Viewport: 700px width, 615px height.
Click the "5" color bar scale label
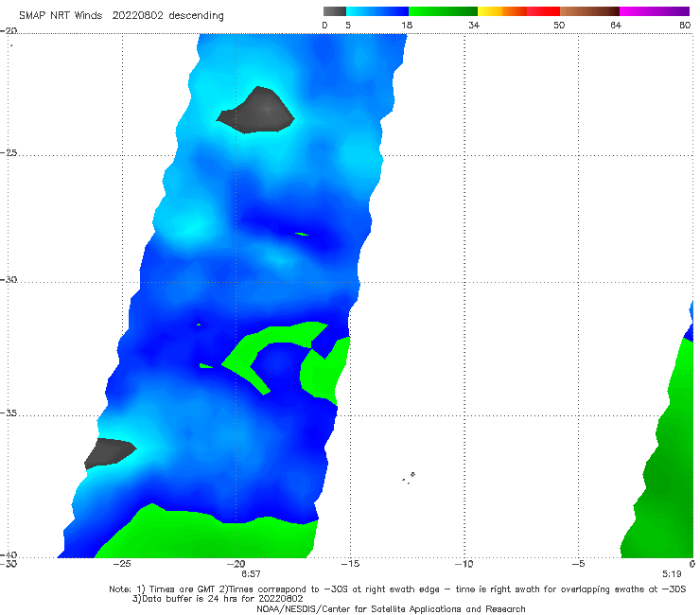click(348, 25)
